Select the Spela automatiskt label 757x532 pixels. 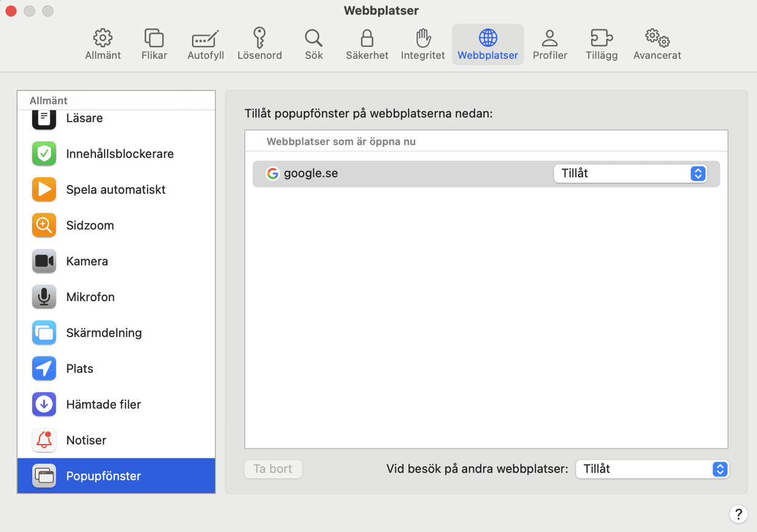click(116, 189)
